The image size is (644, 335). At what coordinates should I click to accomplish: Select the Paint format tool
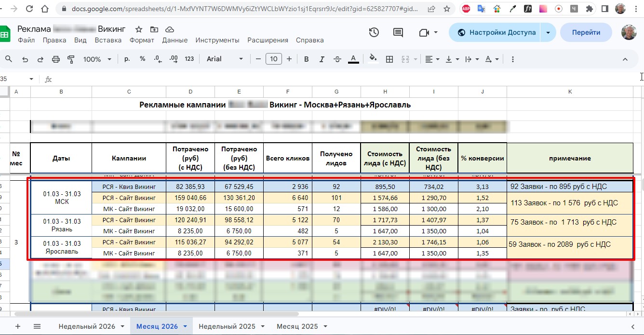(x=71, y=59)
